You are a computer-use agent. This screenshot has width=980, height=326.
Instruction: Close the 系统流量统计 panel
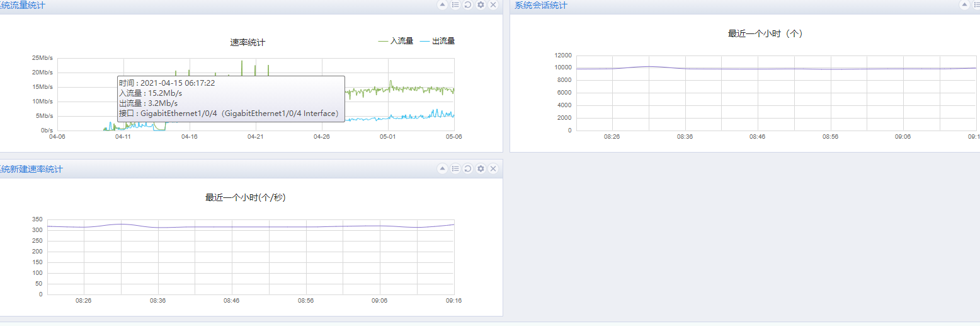(493, 4)
